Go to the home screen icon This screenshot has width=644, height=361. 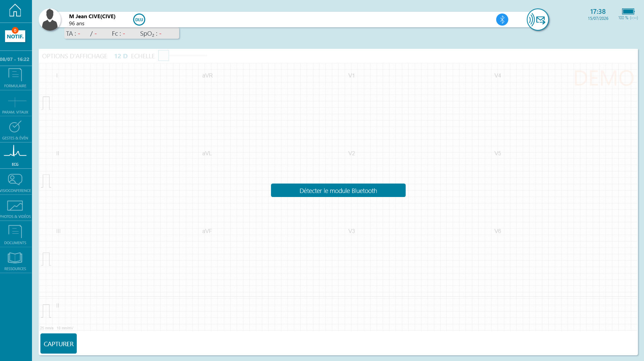pyautogui.click(x=15, y=10)
